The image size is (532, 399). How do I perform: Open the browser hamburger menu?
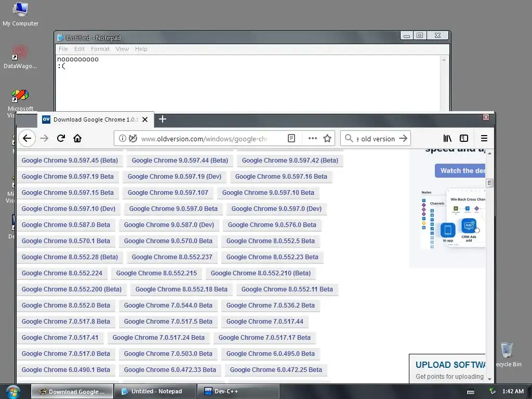tap(484, 138)
